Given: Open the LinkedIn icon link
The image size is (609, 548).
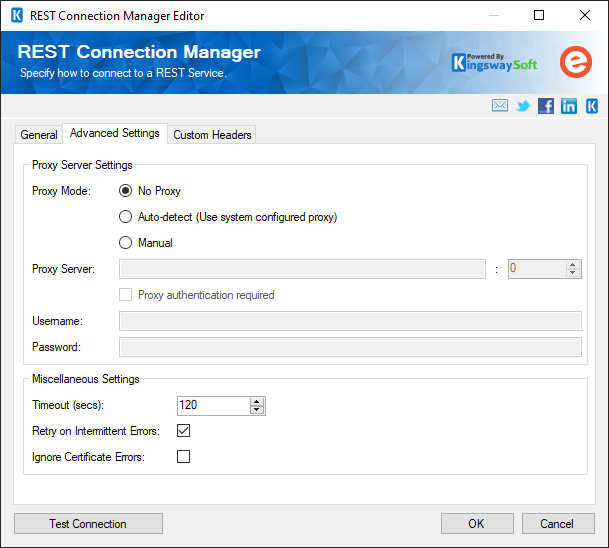Looking at the screenshot, I should 569,106.
